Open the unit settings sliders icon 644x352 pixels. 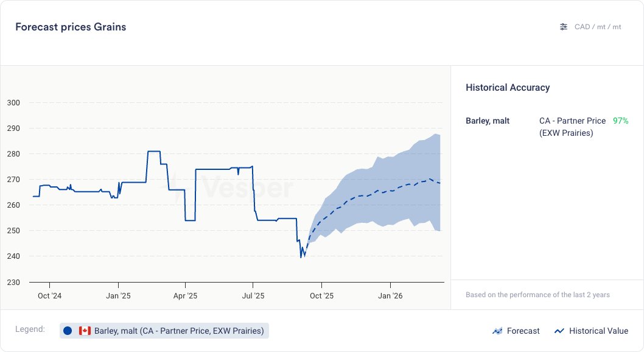[x=564, y=27]
